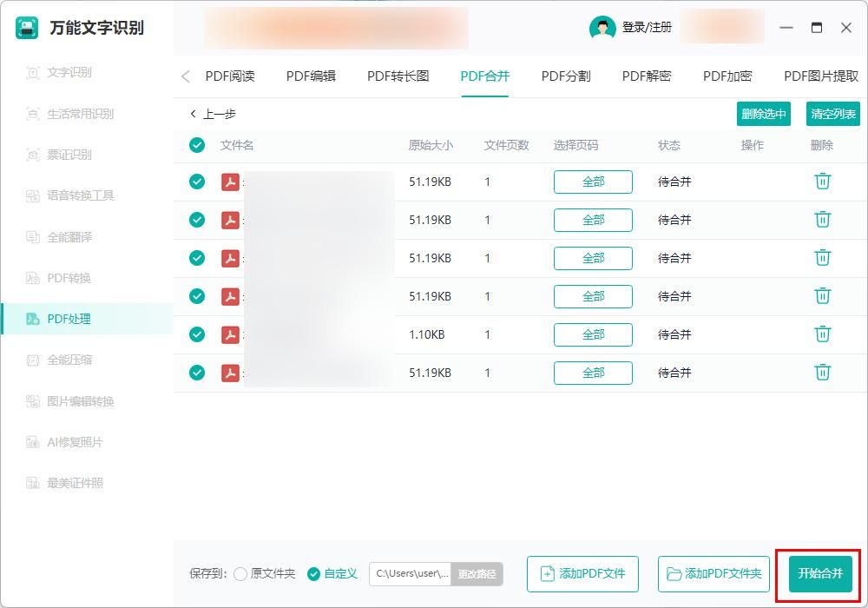
Task: Select the PDF合并 tab
Action: 485,76
